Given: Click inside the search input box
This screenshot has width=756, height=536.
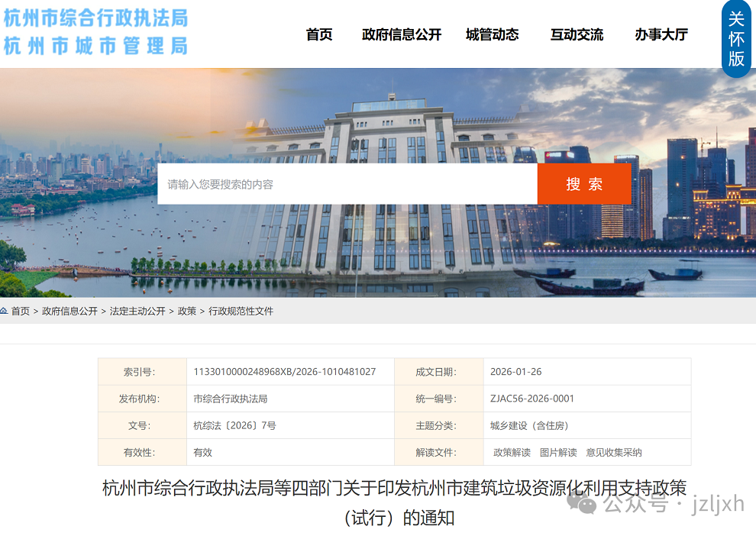Looking at the screenshot, I should (x=344, y=183).
